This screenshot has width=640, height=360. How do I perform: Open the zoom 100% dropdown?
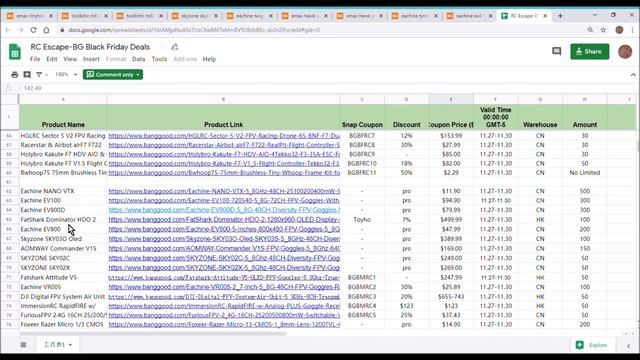(x=66, y=75)
